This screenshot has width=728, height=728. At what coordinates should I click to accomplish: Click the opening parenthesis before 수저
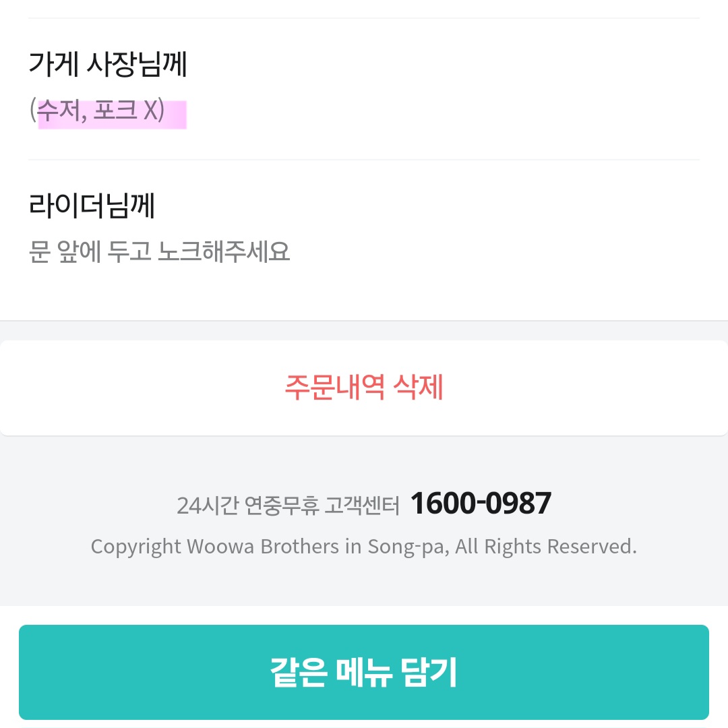32,111
